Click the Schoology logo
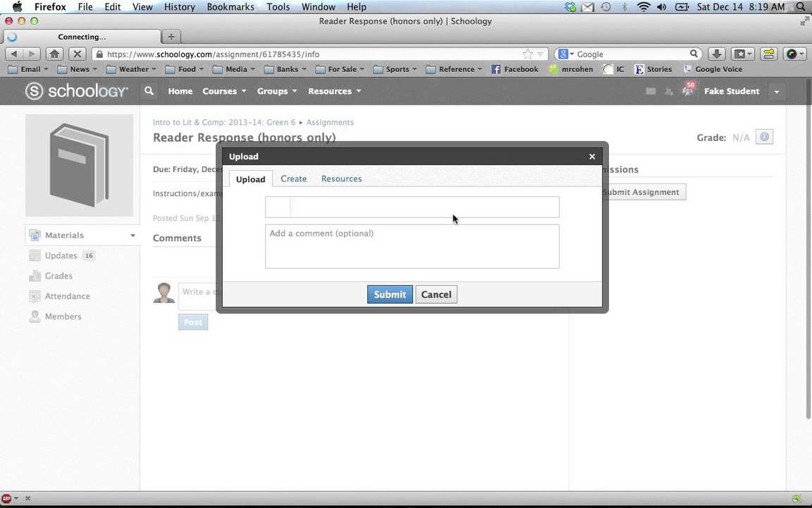Viewport: 812px width, 508px height. (x=77, y=91)
